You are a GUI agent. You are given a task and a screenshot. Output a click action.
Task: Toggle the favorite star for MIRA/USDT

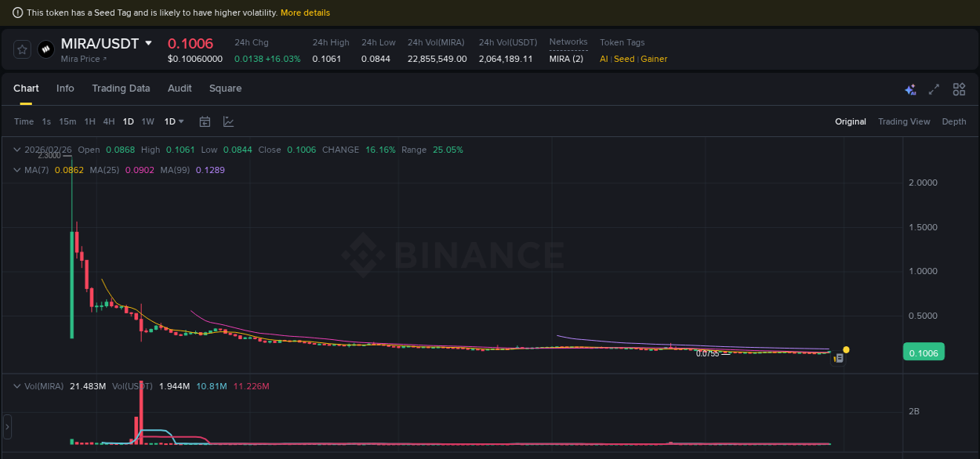(x=22, y=49)
